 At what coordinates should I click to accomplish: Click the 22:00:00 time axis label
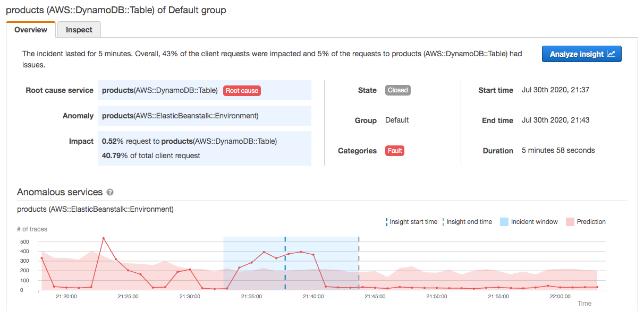pos(560,297)
